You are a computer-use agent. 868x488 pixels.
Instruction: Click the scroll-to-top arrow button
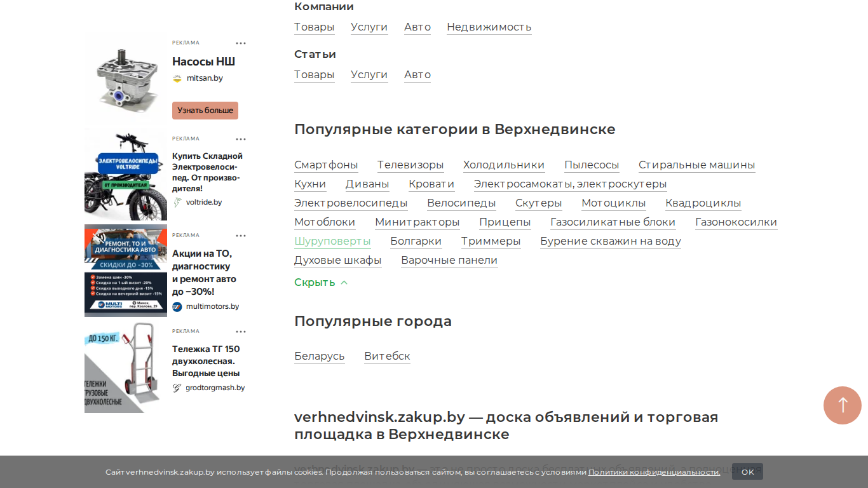[843, 405]
